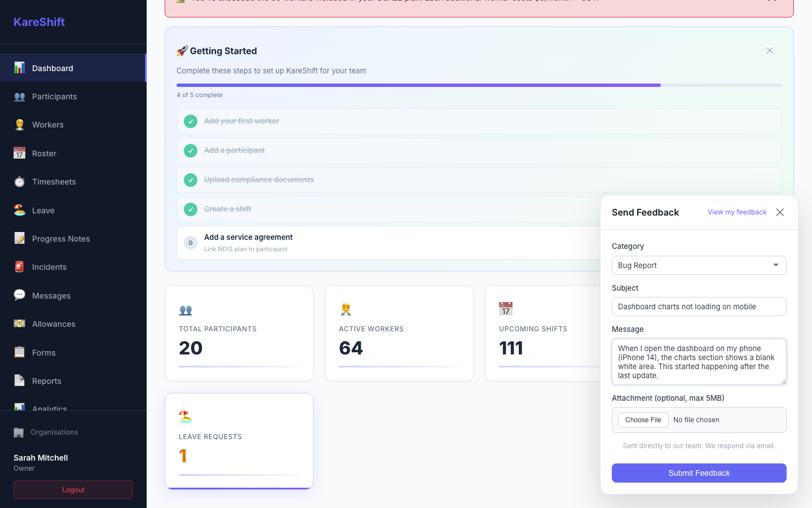The height and width of the screenshot is (508, 812).
Task: Click the Total Participants card icon
Action: (x=186, y=310)
